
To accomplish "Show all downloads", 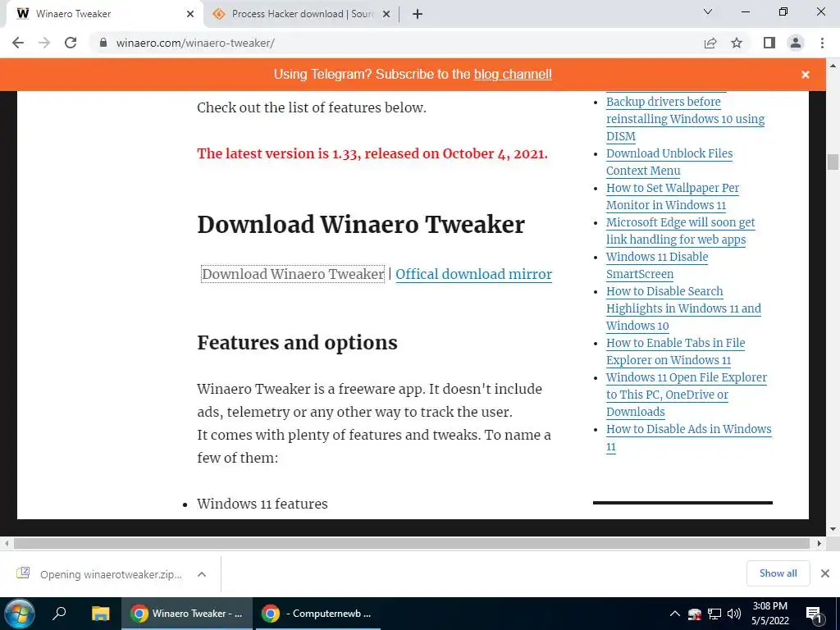I will pos(778,573).
